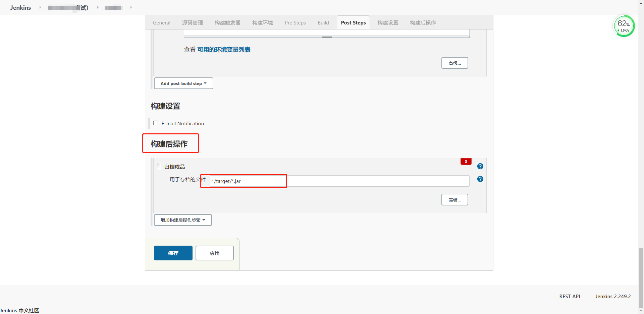Click the 应用 apply button
This screenshot has width=644, height=314.
pos(215,253)
